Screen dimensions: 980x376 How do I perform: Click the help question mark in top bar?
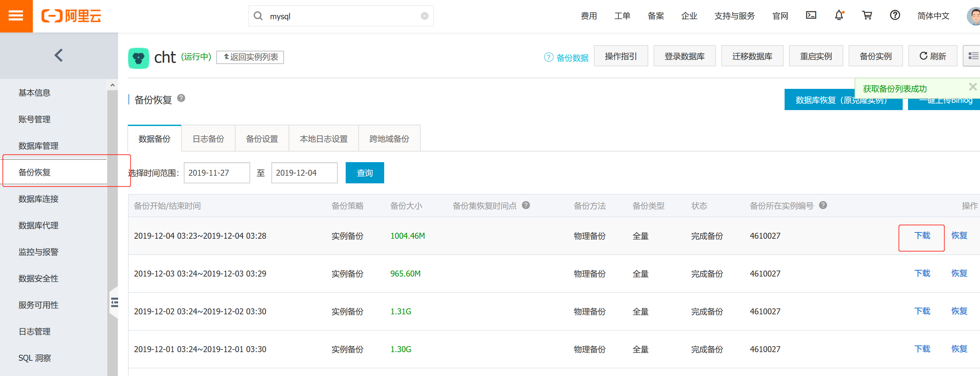(x=894, y=15)
